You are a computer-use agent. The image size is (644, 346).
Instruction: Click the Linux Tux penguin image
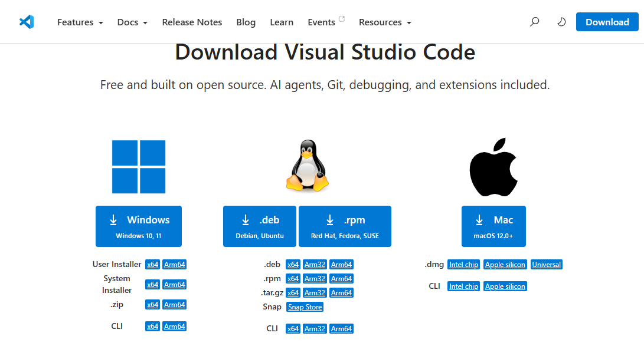click(307, 166)
